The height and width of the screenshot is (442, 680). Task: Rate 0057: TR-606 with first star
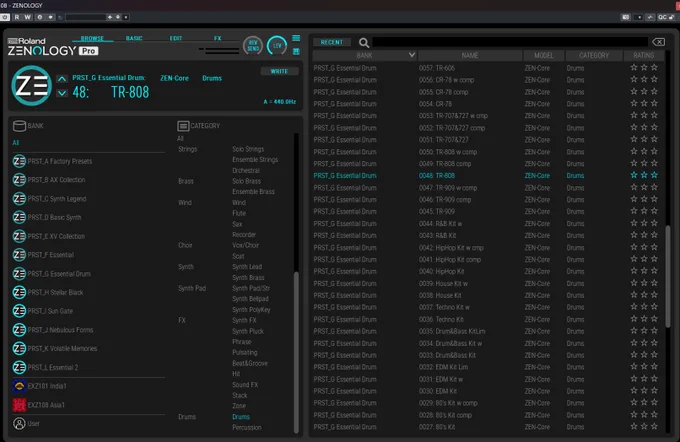[x=634, y=67]
